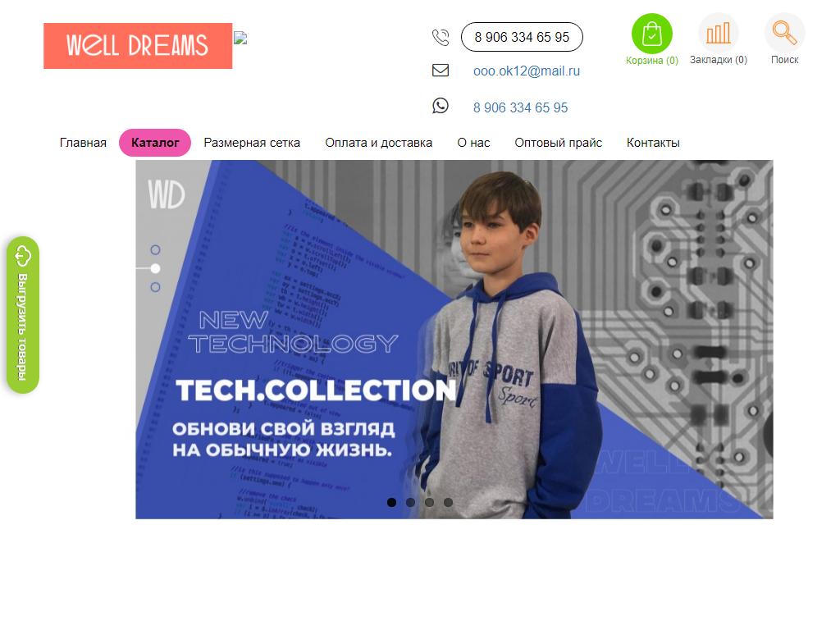Image resolution: width=840 pixels, height=630 pixels.
Task: Open the Размерная сетка menu item
Action: pos(252,143)
